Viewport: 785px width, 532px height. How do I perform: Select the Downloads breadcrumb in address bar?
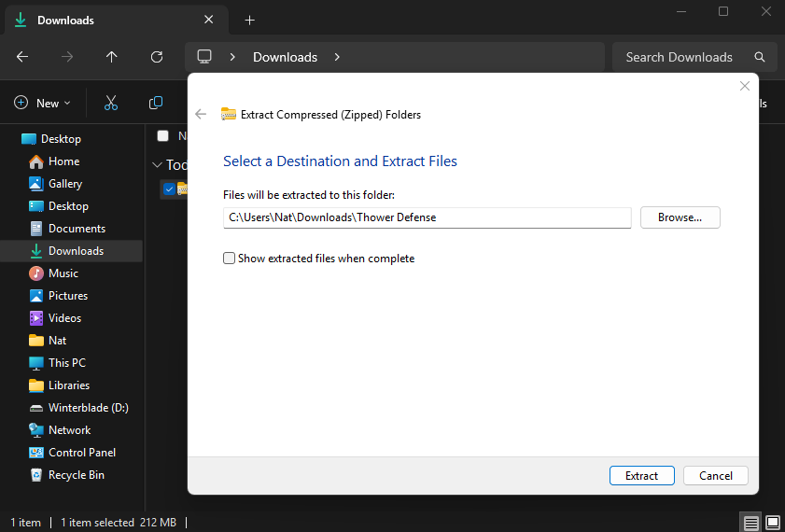[x=285, y=57]
